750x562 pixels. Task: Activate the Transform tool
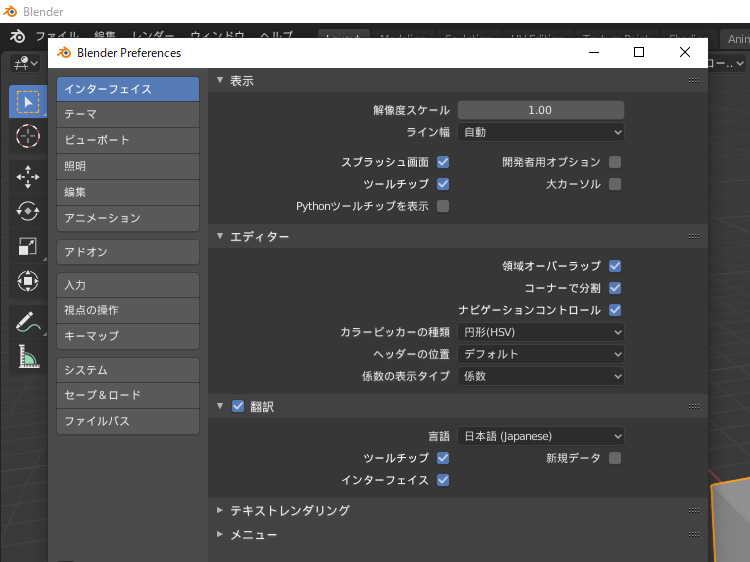coord(28,281)
